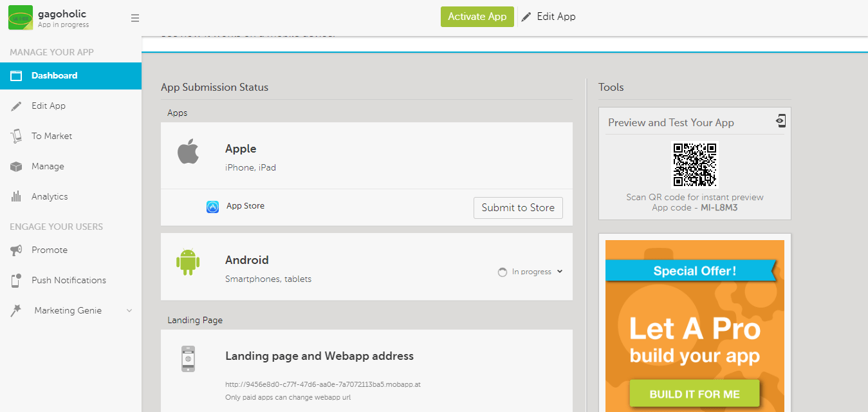Open Promote in the sidebar
The height and width of the screenshot is (412, 868).
tap(71, 250)
